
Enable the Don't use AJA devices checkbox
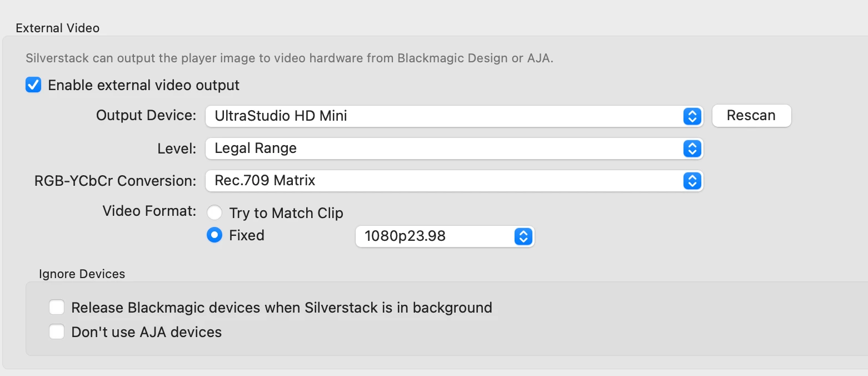[x=57, y=332]
